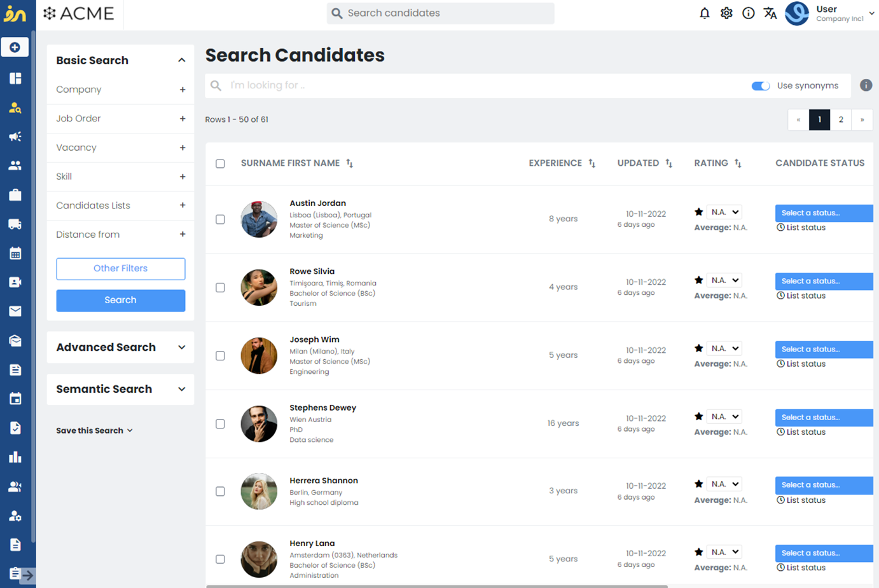This screenshot has width=879, height=588.
Task: Select results page 1
Action: (x=819, y=120)
